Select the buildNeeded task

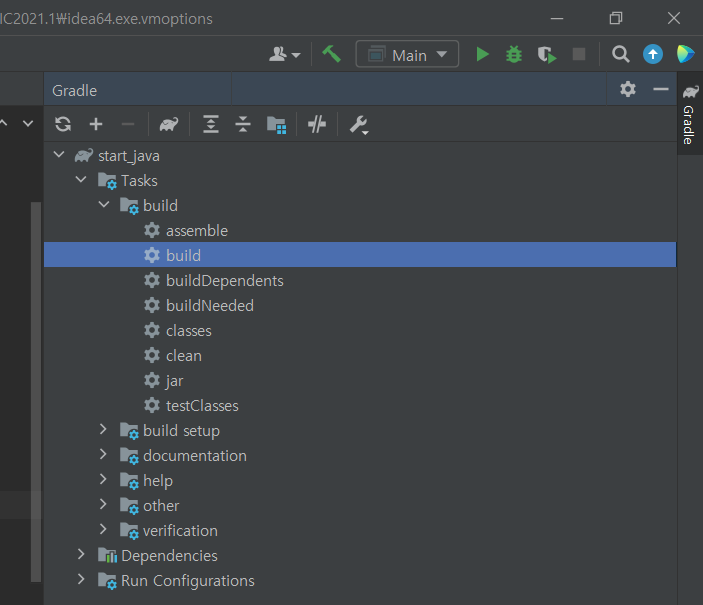coord(210,306)
